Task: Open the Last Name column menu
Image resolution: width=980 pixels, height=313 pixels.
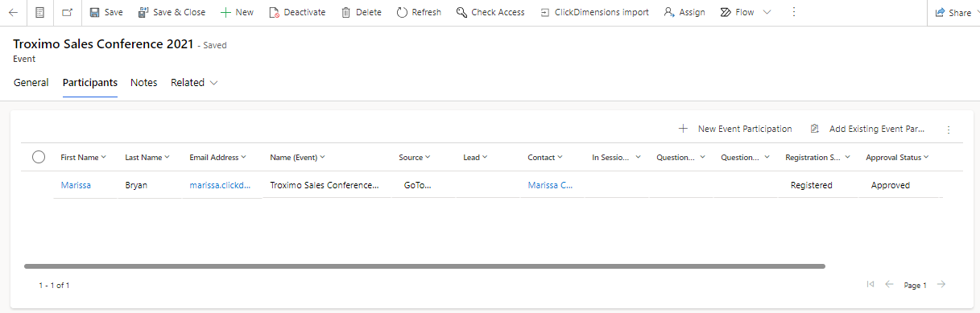Action: point(147,158)
